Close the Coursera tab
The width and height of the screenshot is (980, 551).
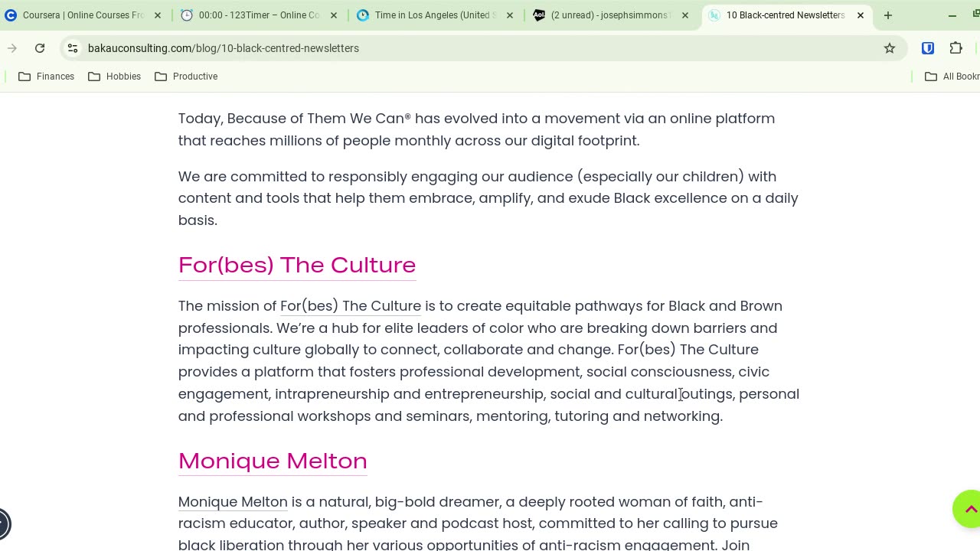pyautogui.click(x=157, y=15)
